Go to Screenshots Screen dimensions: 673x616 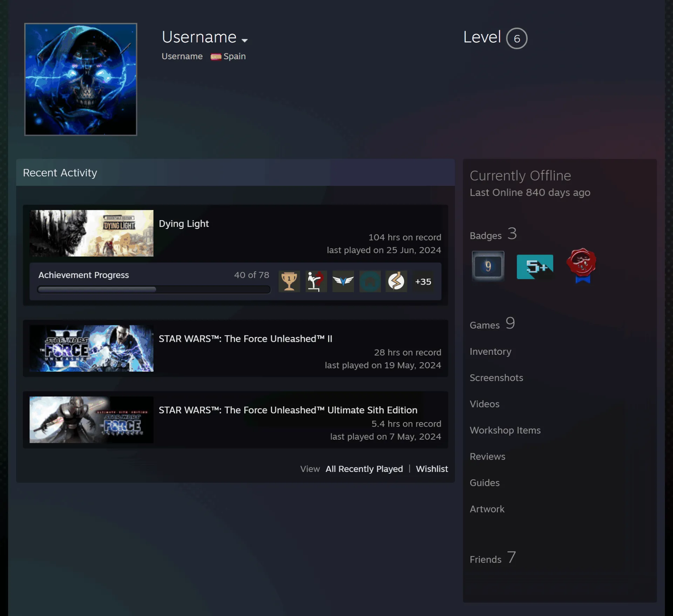(496, 378)
